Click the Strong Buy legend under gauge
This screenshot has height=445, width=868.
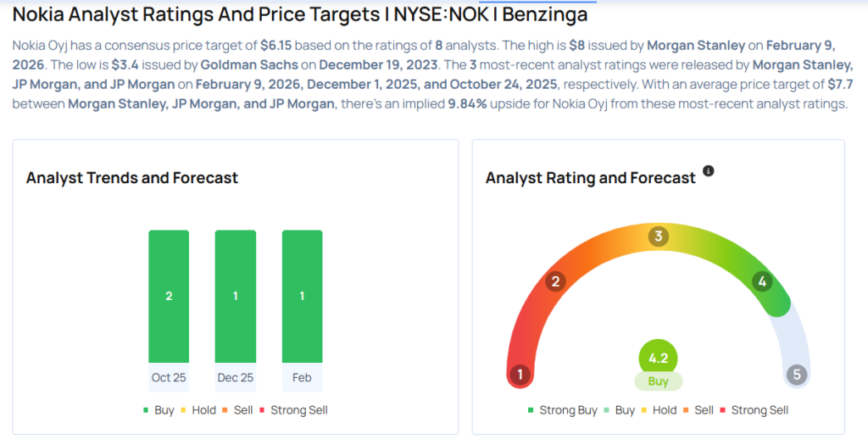pos(561,410)
